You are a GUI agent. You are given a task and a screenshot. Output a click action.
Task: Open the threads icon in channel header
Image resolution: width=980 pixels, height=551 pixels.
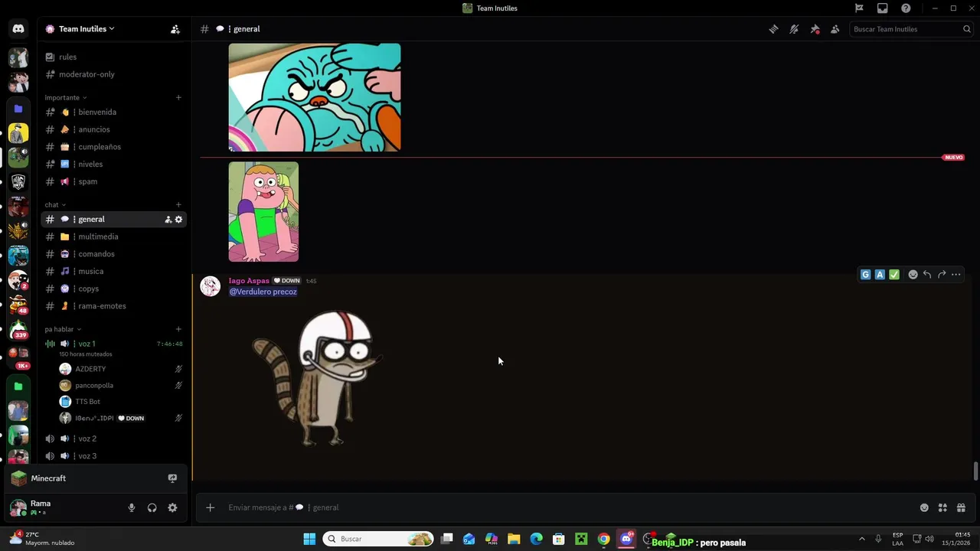(773, 29)
